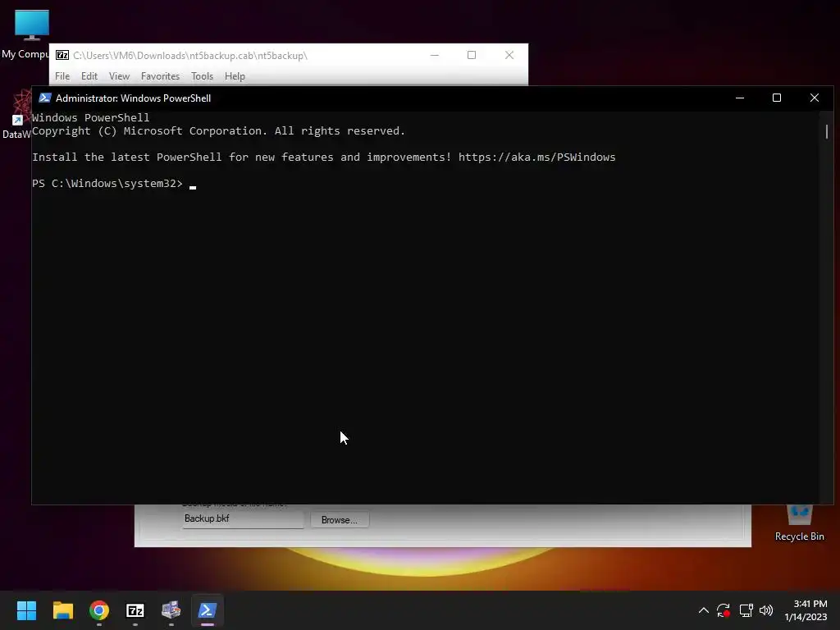Switch to the backup utility taskbar icon

pyautogui.click(x=171, y=610)
